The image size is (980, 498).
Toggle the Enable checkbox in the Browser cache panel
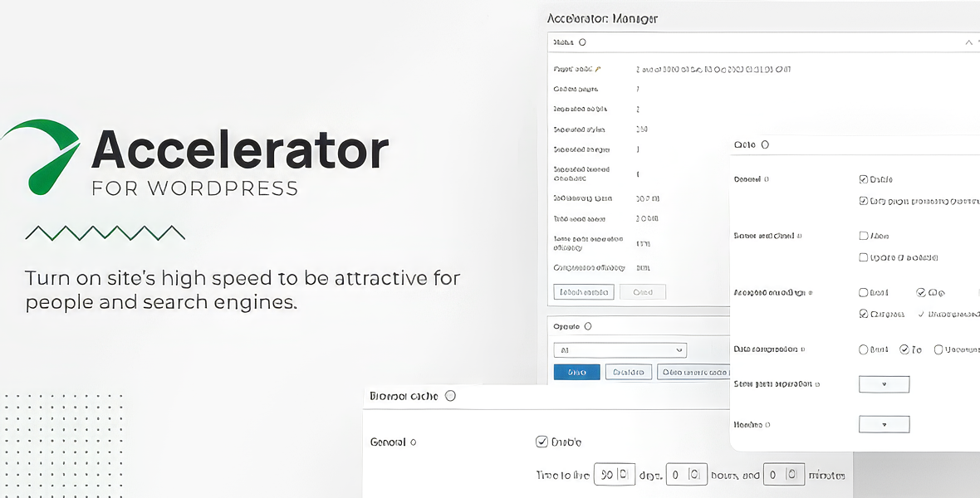pos(541,442)
